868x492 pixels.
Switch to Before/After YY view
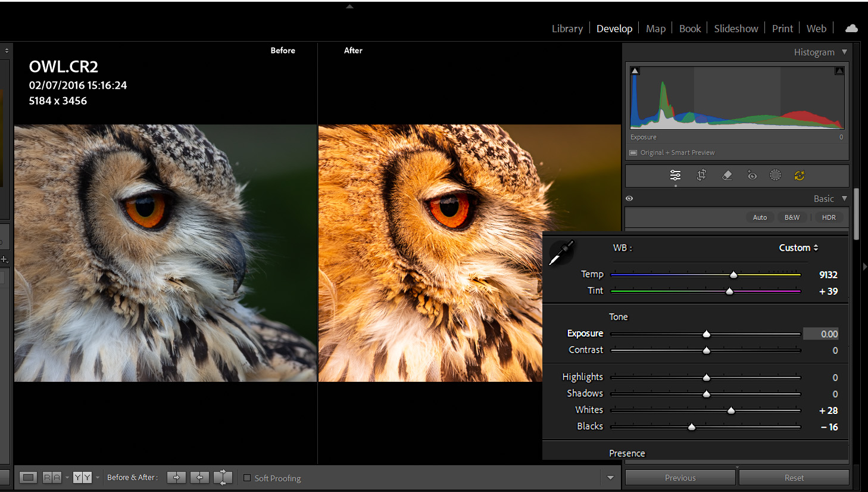[x=83, y=478]
